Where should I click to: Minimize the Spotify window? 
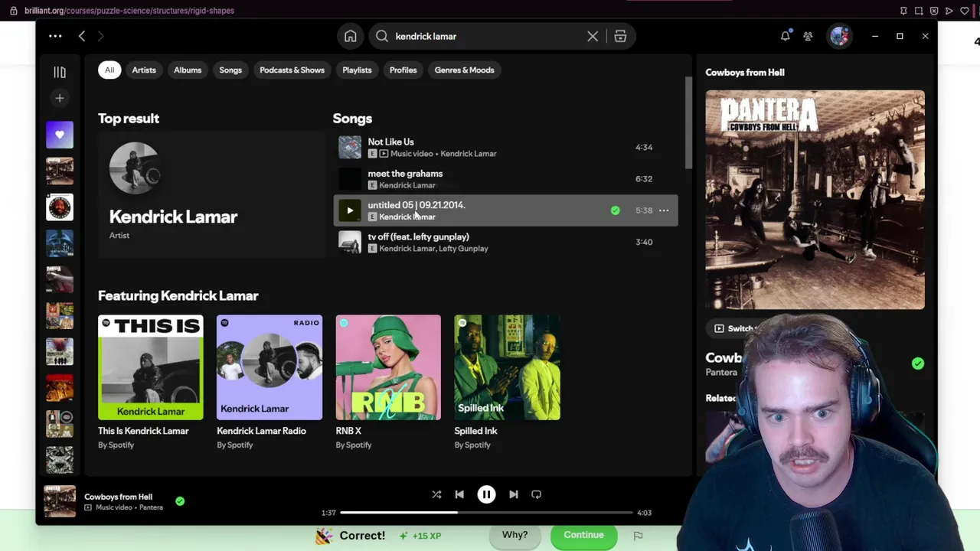tap(875, 36)
